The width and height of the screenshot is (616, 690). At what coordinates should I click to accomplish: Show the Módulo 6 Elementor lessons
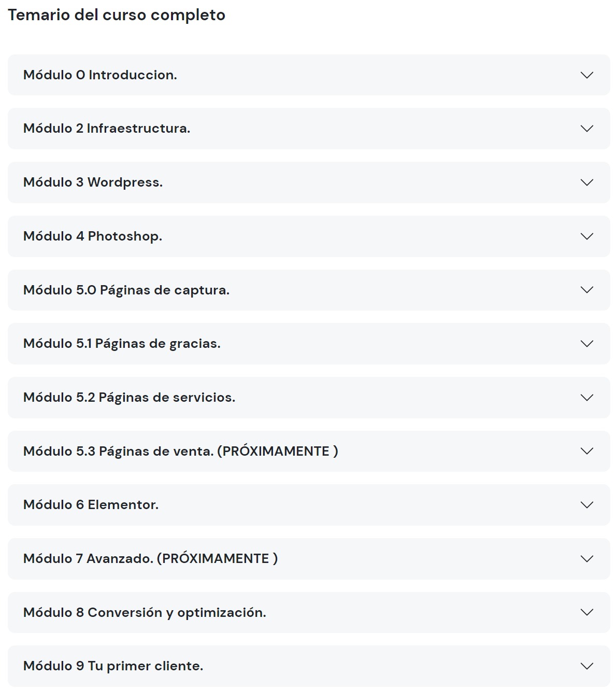coord(308,505)
